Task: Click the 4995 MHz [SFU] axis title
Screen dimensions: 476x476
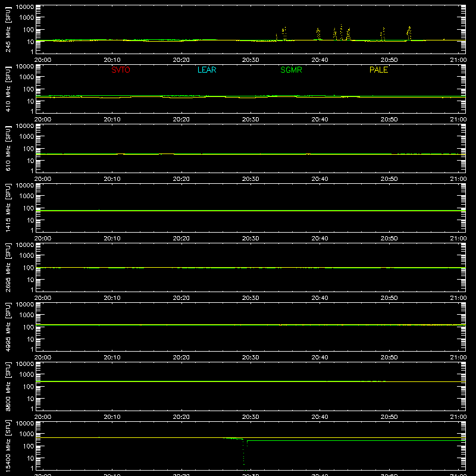Action: (8, 327)
